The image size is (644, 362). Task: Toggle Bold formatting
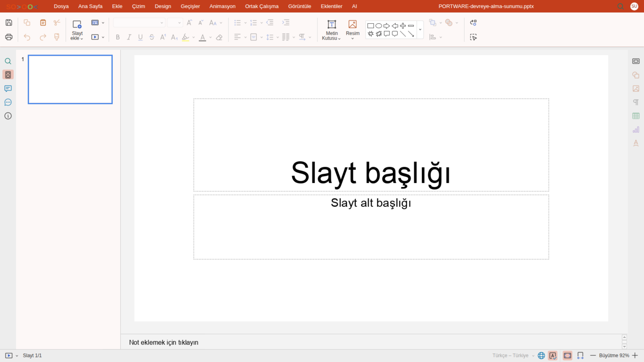pyautogui.click(x=118, y=37)
